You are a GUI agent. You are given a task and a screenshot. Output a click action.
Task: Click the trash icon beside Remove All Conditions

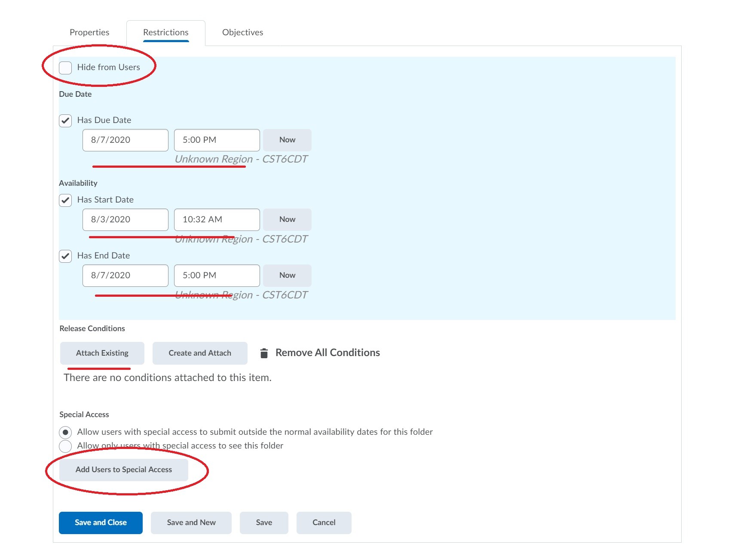tap(264, 353)
